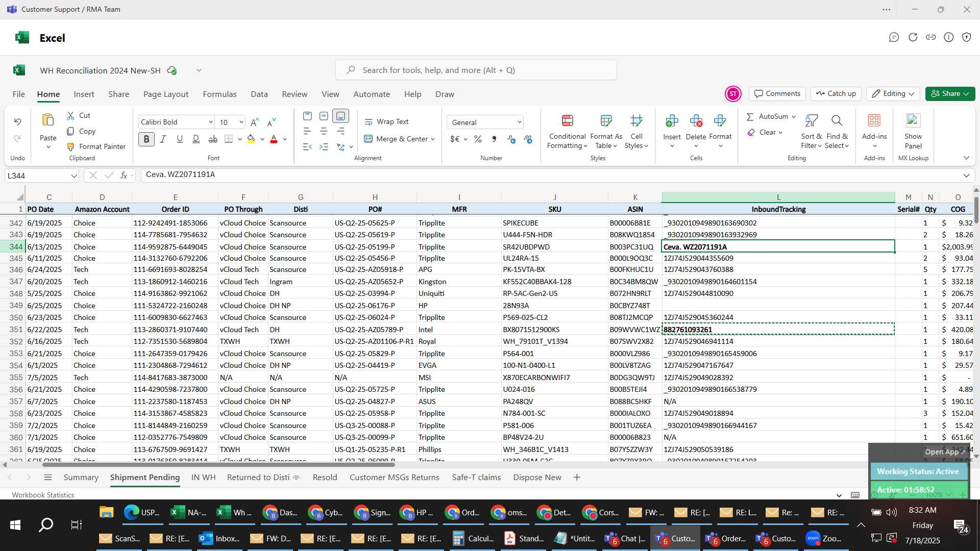This screenshot has width=980, height=551.
Task: Open Windows Start menu
Action: tap(15, 525)
